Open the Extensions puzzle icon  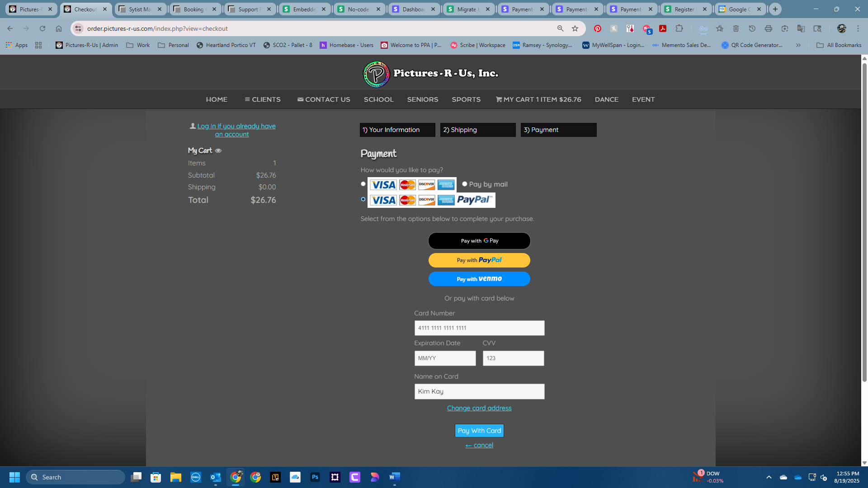[x=679, y=28]
